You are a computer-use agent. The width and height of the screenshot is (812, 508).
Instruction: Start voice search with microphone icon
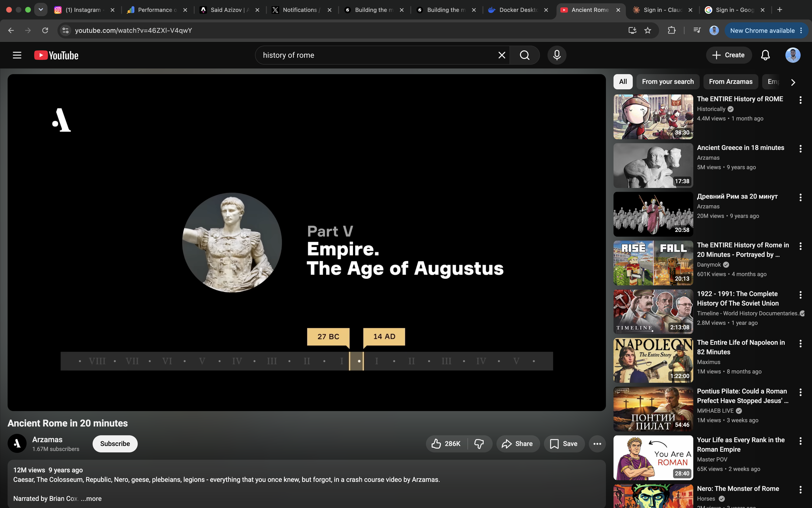(x=557, y=55)
